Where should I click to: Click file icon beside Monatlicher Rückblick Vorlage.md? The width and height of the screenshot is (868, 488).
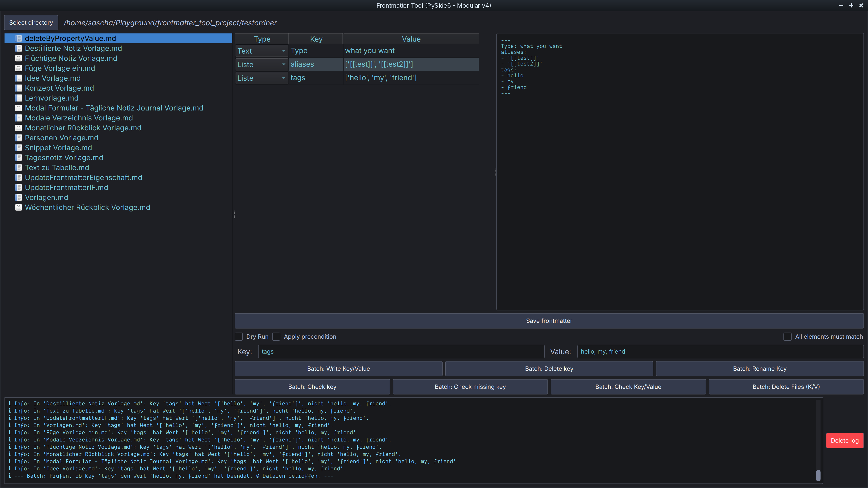pos(19,128)
